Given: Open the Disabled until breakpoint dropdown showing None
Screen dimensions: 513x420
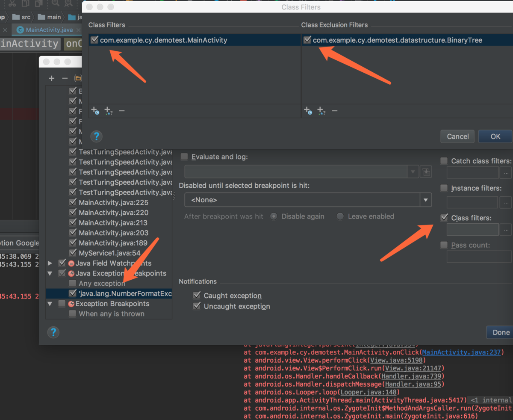Looking at the screenshot, I should pyautogui.click(x=425, y=200).
